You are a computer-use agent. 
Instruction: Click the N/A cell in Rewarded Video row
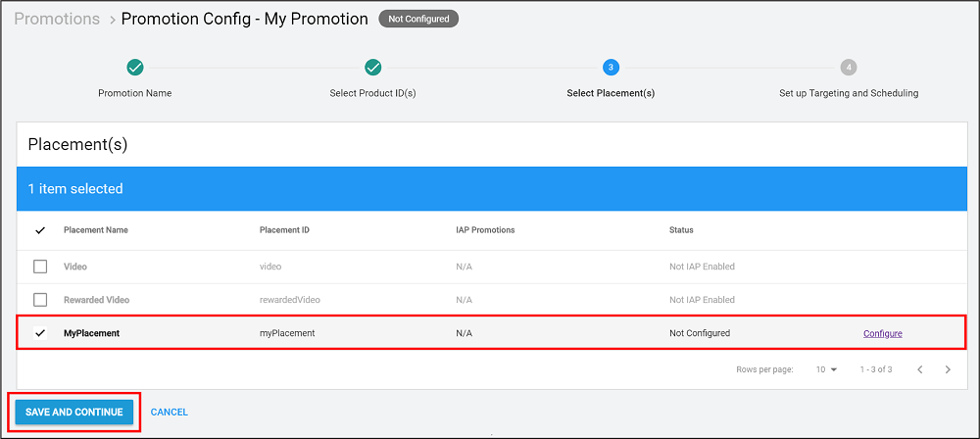coord(464,300)
